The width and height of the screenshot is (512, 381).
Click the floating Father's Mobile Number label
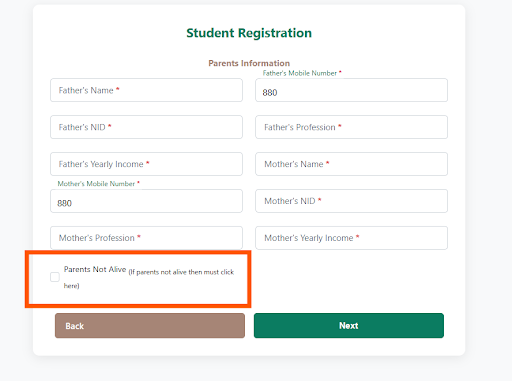[x=300, y=73]
